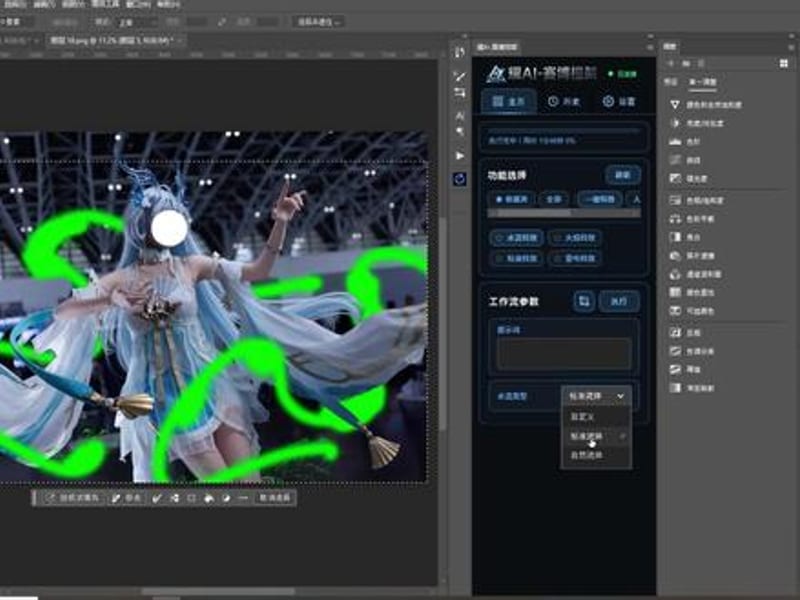Add a Color Lookup adjustment (grid icon)
This screenshot has height=600, width=800.
pyautogui.click(x=691, y=292)
